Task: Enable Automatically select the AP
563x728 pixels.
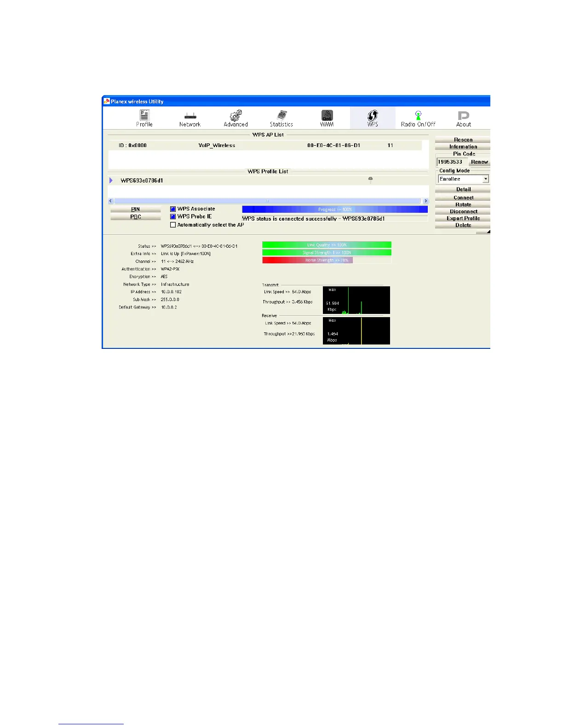Action: tap(173, 225)
